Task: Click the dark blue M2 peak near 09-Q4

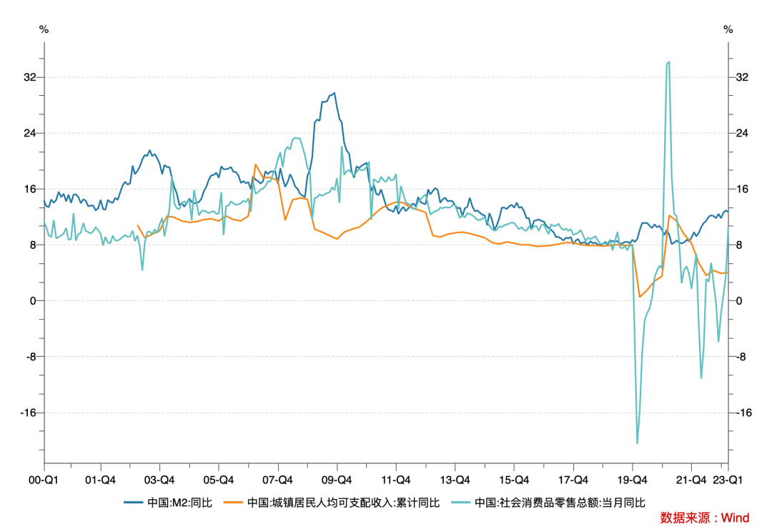Action: (334, 93)
